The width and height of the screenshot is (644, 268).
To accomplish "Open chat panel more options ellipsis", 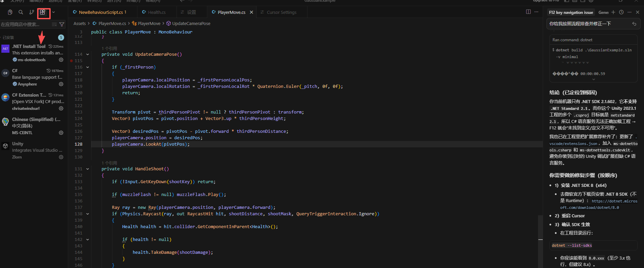I will (x=629, y=12).
